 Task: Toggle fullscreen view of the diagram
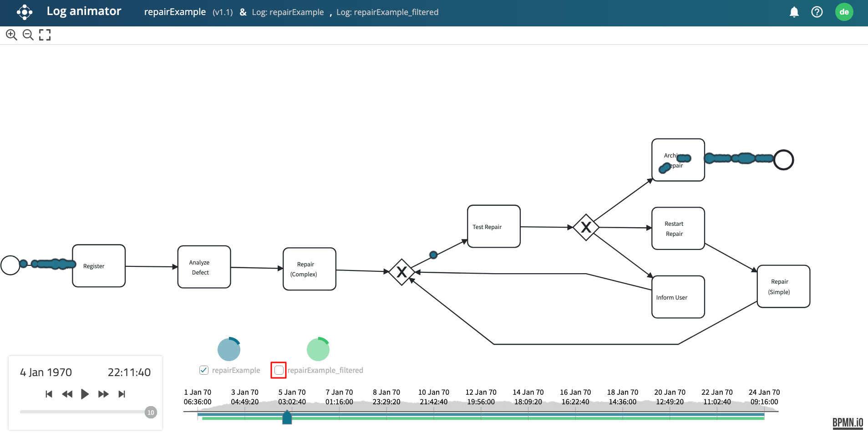[x=45, y=35]
